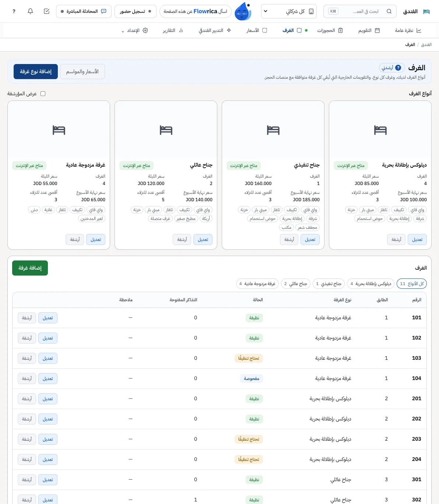Open the كل شركاتي company dropdown
This screenshot has width=439, height=504.
click(x=289, y=11)
